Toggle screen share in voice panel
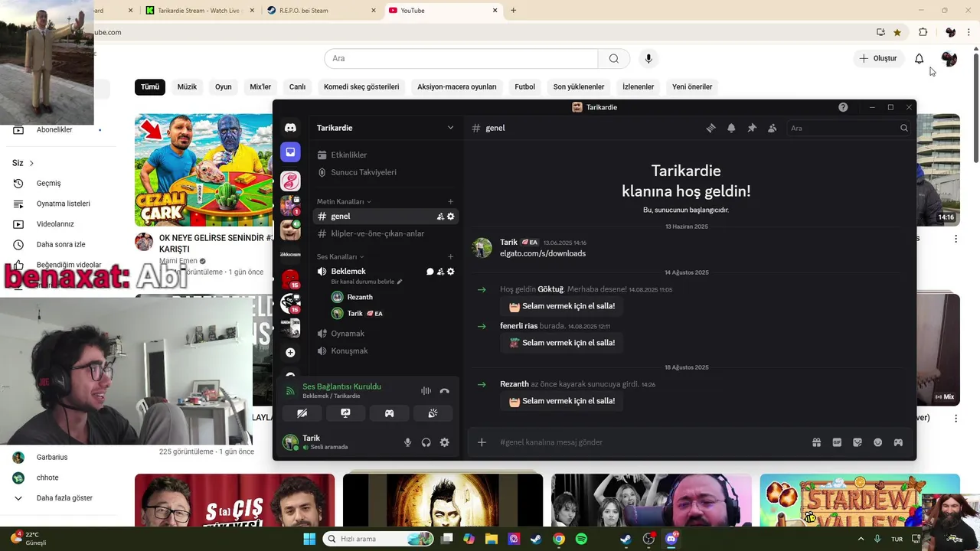Screen dimensions: 980x551 (x=345, y=413)
